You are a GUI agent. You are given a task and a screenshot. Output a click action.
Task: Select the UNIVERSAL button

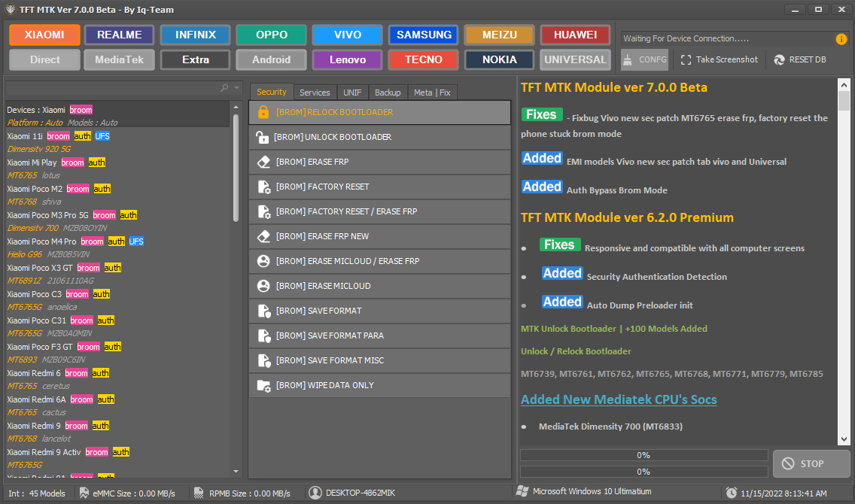[x=575, y=59]
